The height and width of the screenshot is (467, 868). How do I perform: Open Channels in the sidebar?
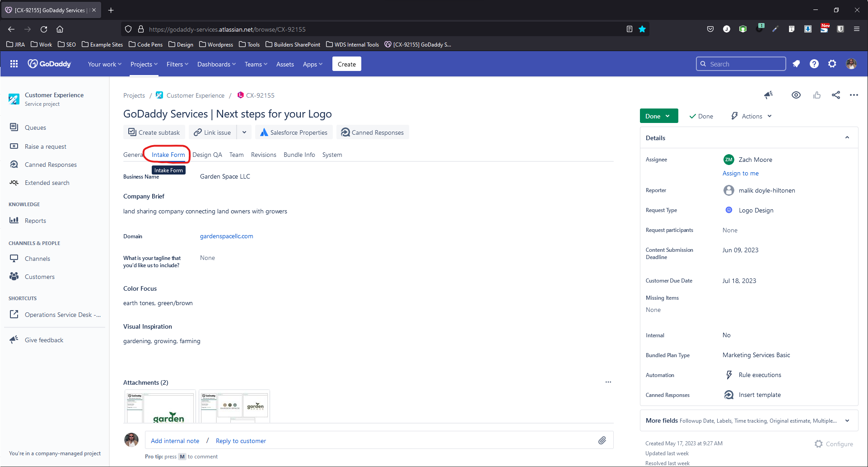click(37, 259)
